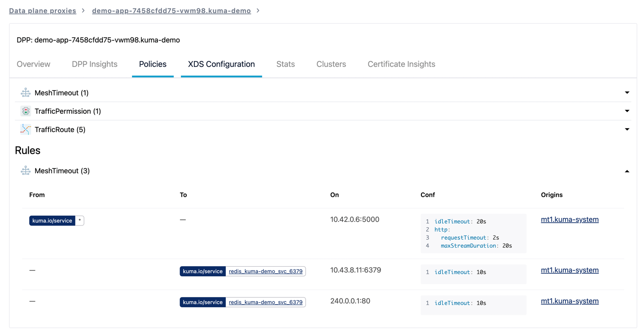Expand the TrafficRoute (5) section

point(627,129)
